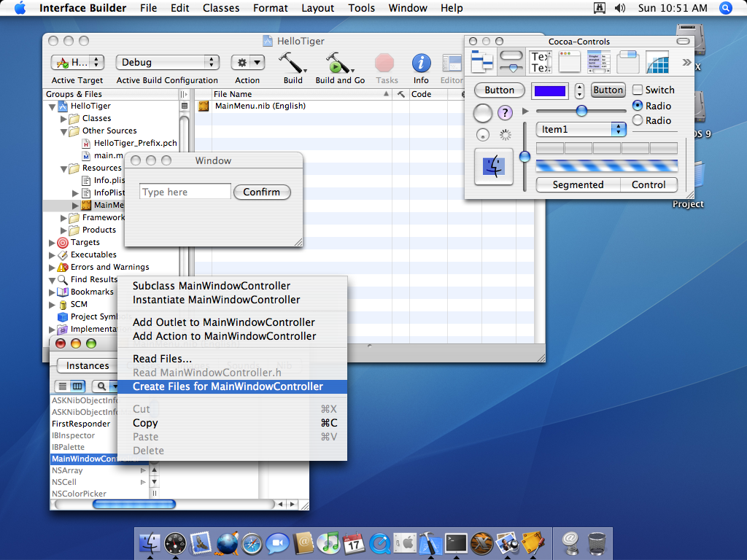Click the Control segment of segmented control

(x=649, y=184)
